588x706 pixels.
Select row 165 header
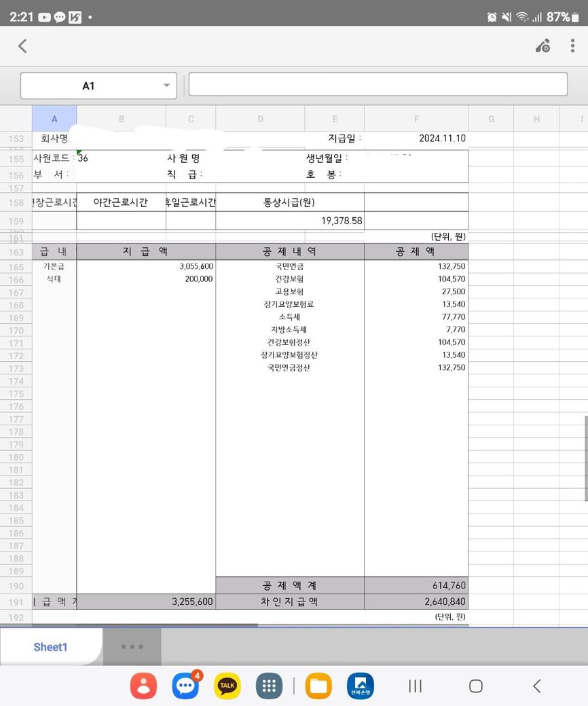[x=16, y=267]
